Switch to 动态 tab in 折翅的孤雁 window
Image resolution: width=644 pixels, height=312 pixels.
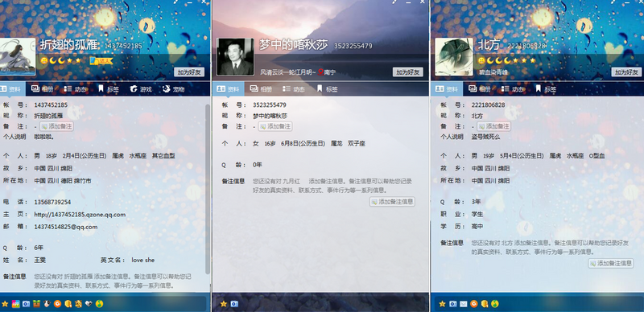(76, 88)
